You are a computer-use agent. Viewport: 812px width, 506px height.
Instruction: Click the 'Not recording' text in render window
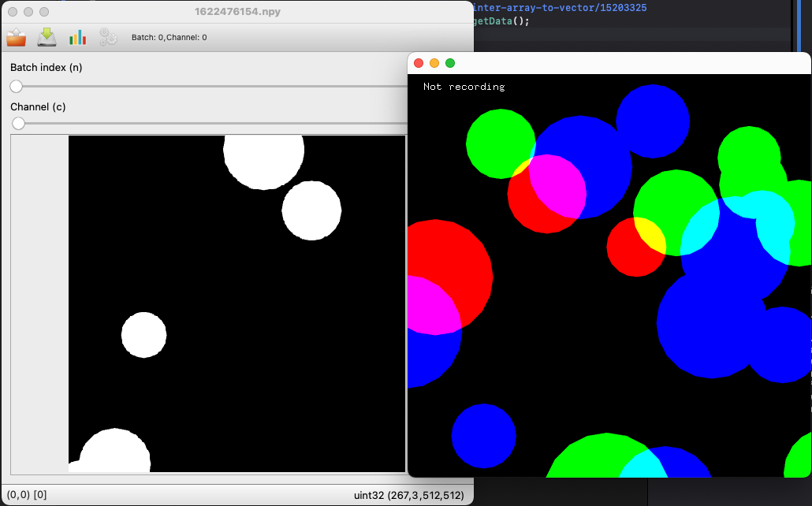(x=464, y=87)
